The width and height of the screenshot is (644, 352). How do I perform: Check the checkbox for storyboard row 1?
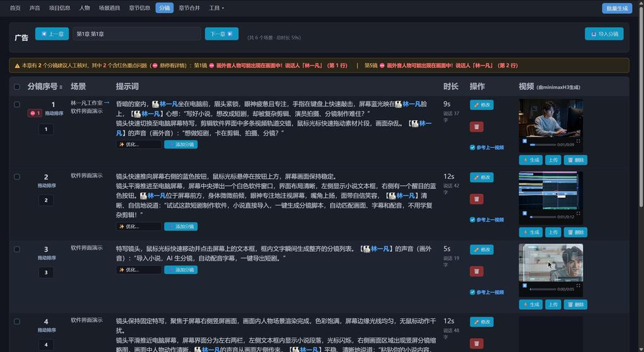pos(17,105)
